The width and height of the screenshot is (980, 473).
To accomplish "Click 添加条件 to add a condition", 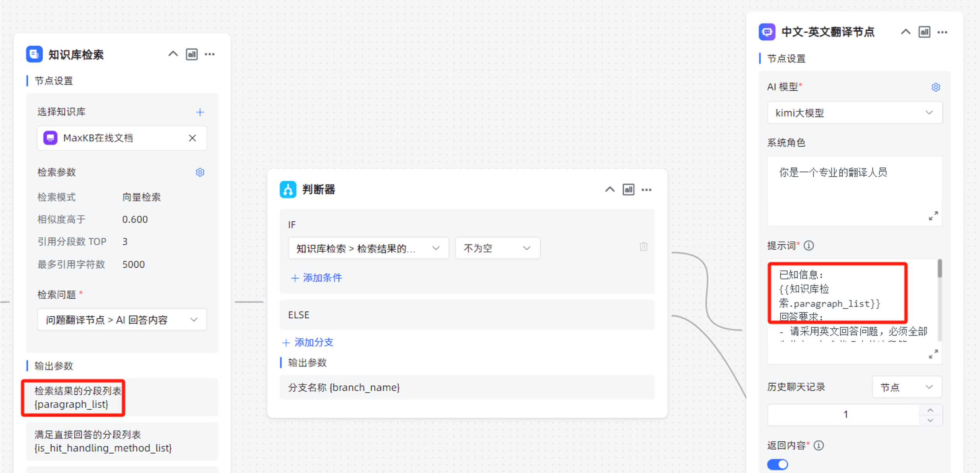I will click(x=316, y=278).
